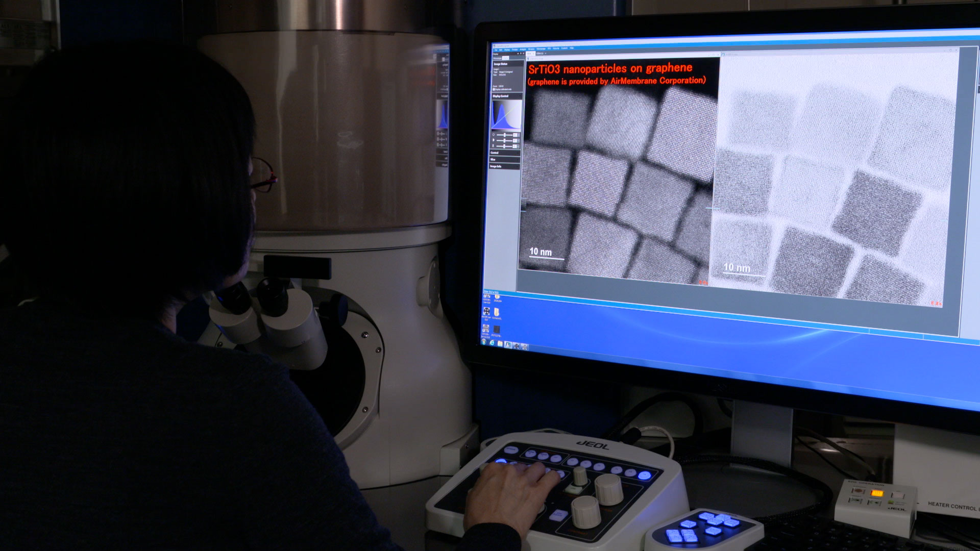Open the Microscope menu
Viewport: 980px width, 551px height.
pyautogui.click(x=541, y=49)
